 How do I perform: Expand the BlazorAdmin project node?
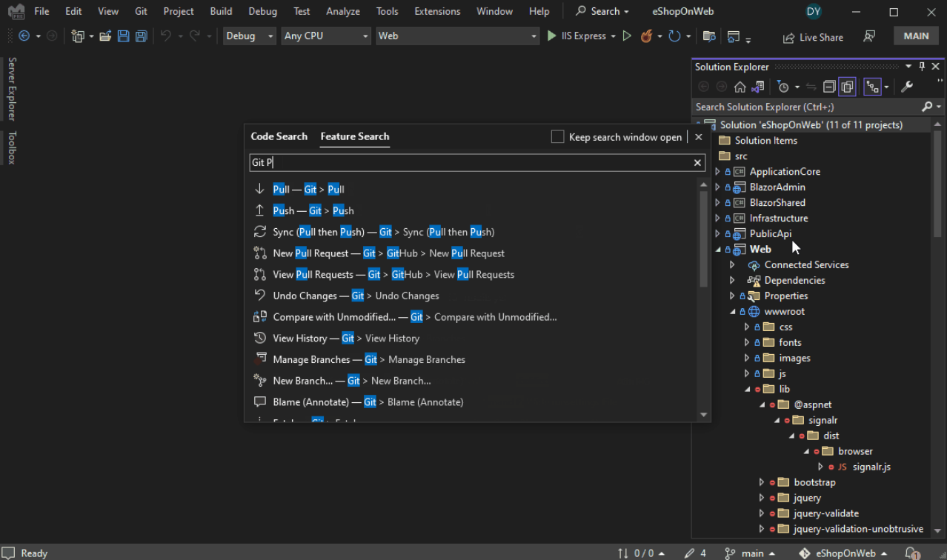pyautogui.click(x=717, y=187)
